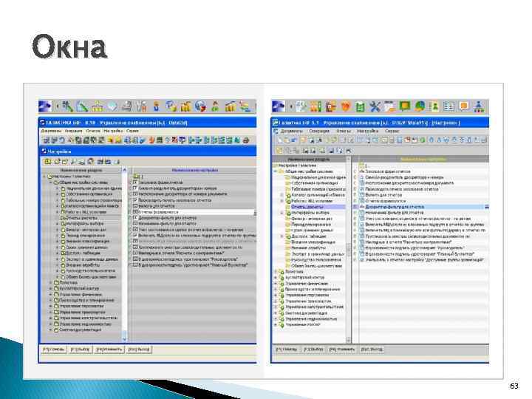Click green round icon in right window toolbar
The width and height of the screenshot is (532, 399).
423,140
